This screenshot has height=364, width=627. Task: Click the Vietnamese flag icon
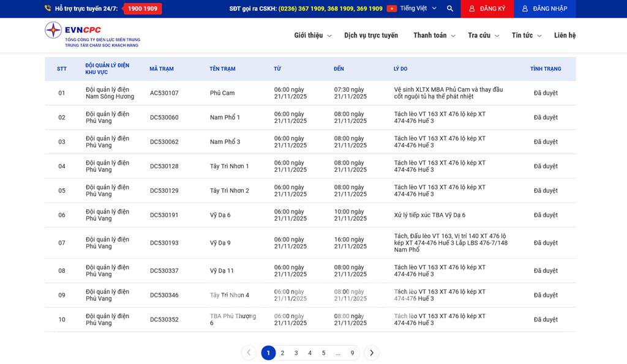pyautogui.click(x=392, y=9)
